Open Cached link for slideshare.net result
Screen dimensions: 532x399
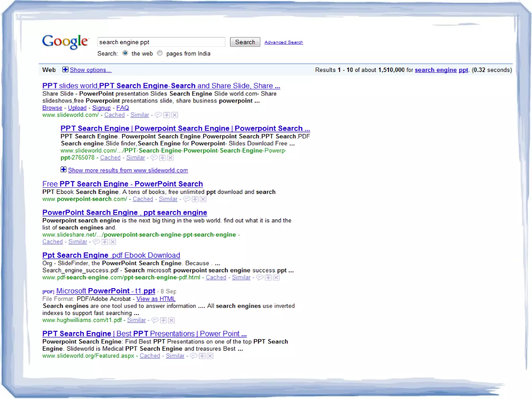52,242
